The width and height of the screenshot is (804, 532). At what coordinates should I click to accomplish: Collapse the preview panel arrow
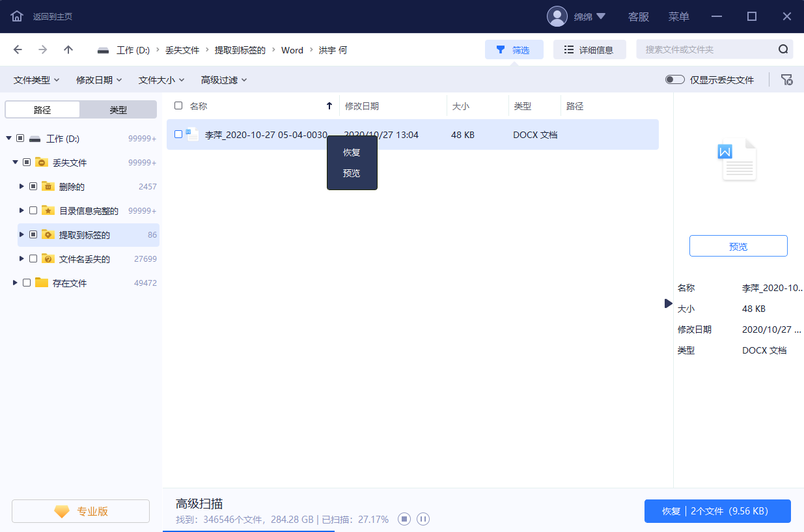click(668, 303)
